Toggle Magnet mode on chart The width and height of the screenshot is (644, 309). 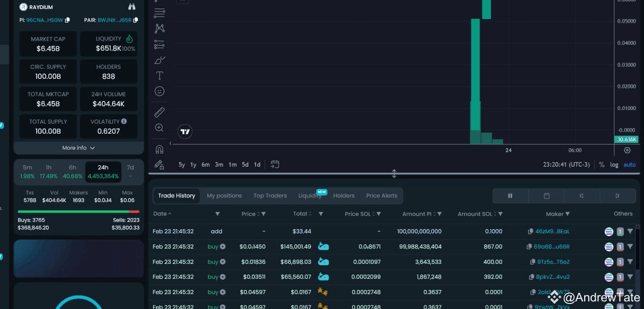tap(159, 149)
